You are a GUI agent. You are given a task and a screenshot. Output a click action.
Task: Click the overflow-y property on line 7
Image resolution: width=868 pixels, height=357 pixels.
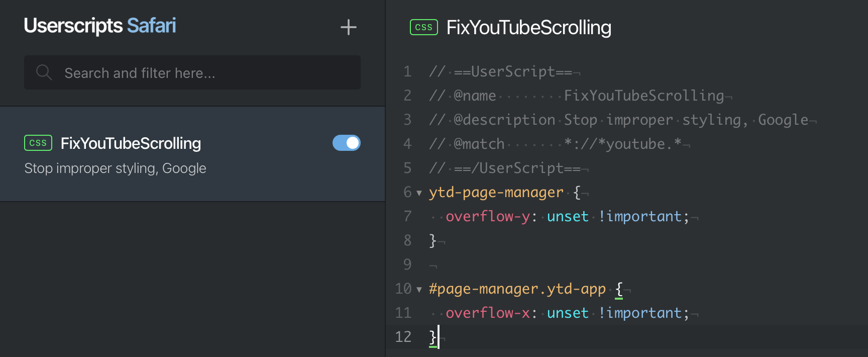[487, 216]
